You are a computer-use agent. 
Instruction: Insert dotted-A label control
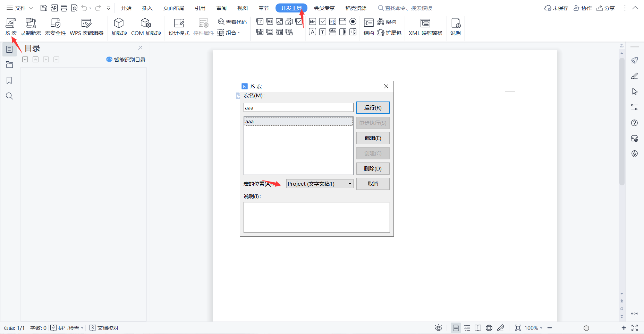click(313, 32)
